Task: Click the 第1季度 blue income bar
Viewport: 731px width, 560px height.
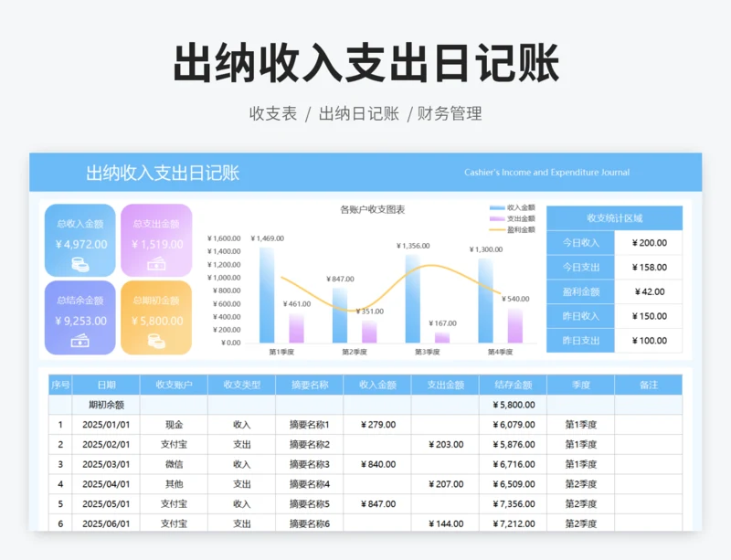Action: (x=267, y=295)
